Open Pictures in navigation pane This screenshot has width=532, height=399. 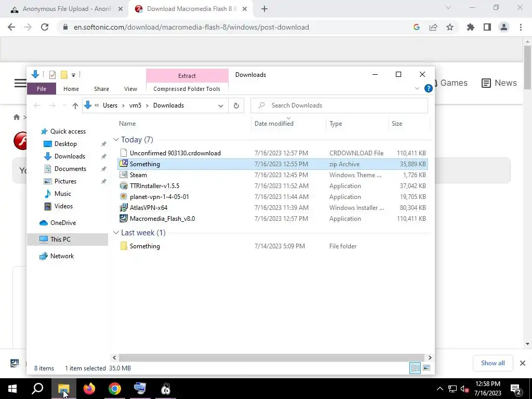coord(65,181)
